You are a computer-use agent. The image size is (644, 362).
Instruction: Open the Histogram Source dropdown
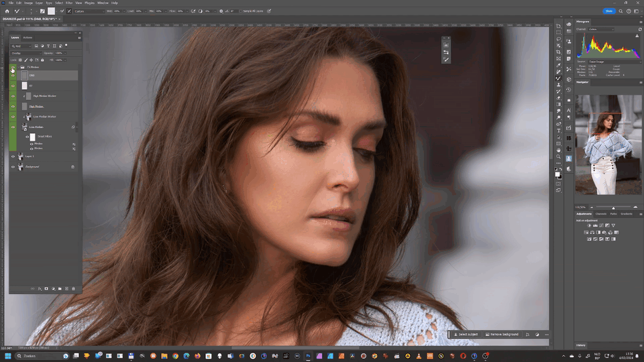point(614,62)
